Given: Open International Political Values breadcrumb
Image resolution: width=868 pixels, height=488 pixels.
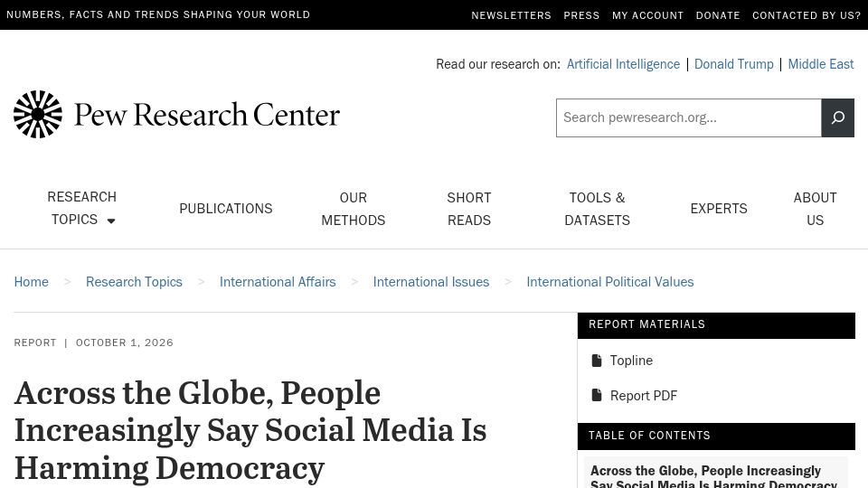Looking at the screenshot, I should click(610, 282).
